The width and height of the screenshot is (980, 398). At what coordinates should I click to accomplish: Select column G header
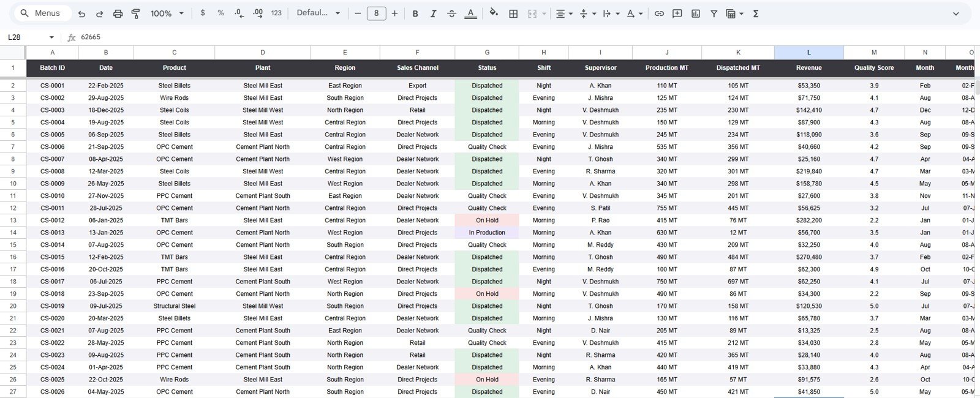tap(487, 53)
